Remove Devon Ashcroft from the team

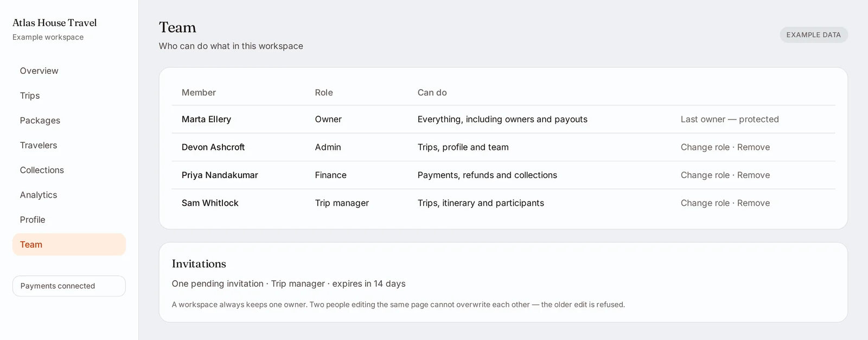pos(754,147)
